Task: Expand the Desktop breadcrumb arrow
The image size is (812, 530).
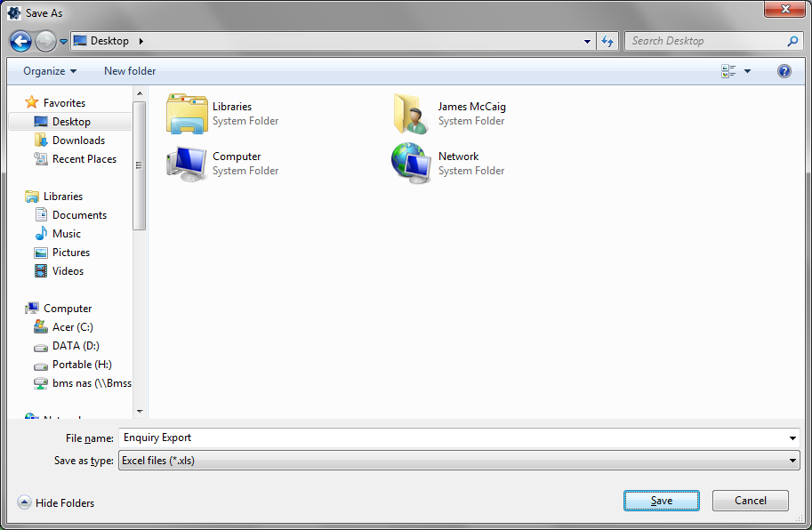Action: pos(141,41)
